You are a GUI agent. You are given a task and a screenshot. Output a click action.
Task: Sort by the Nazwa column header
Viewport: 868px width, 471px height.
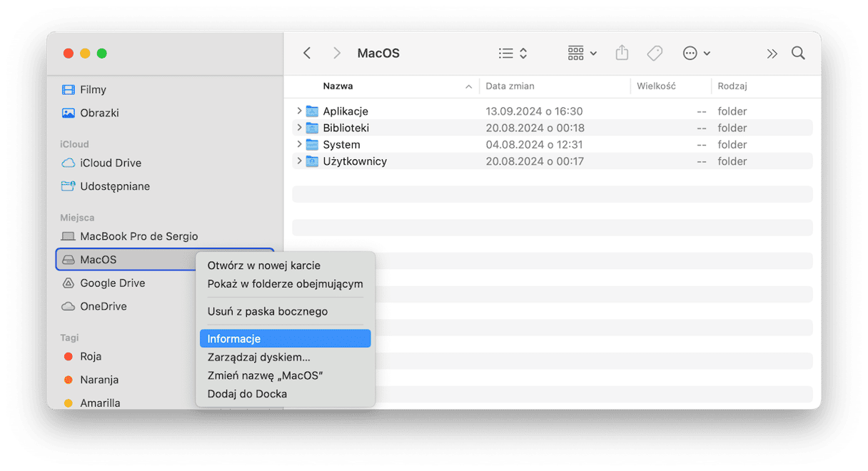338,86
